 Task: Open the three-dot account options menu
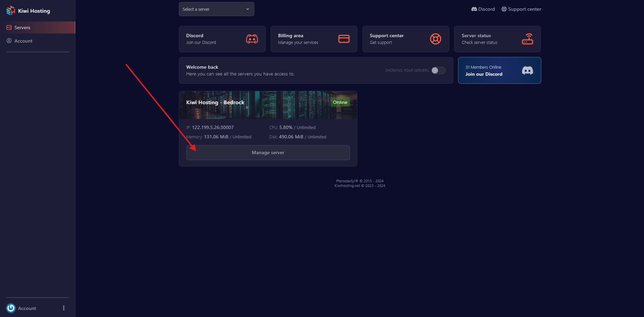coord(64,308)
